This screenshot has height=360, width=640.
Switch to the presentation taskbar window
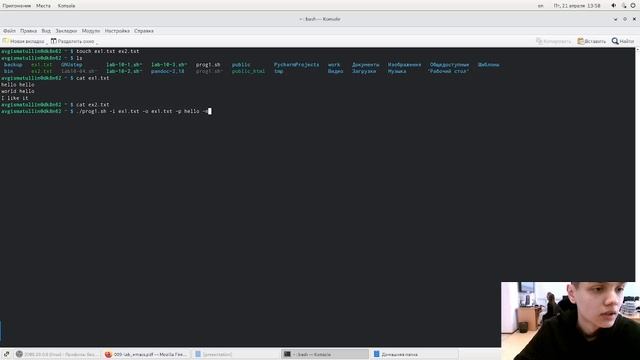click(236, 354)
